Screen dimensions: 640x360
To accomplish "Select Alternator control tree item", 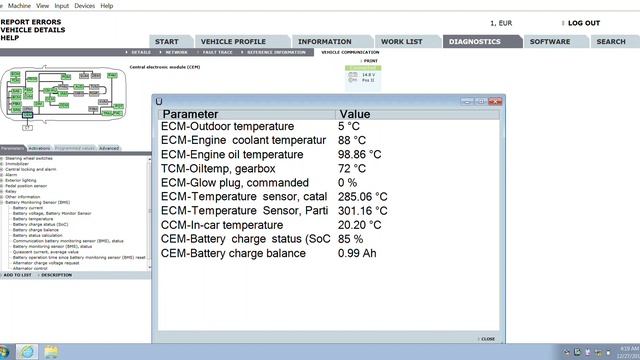I will coord(30,269).
